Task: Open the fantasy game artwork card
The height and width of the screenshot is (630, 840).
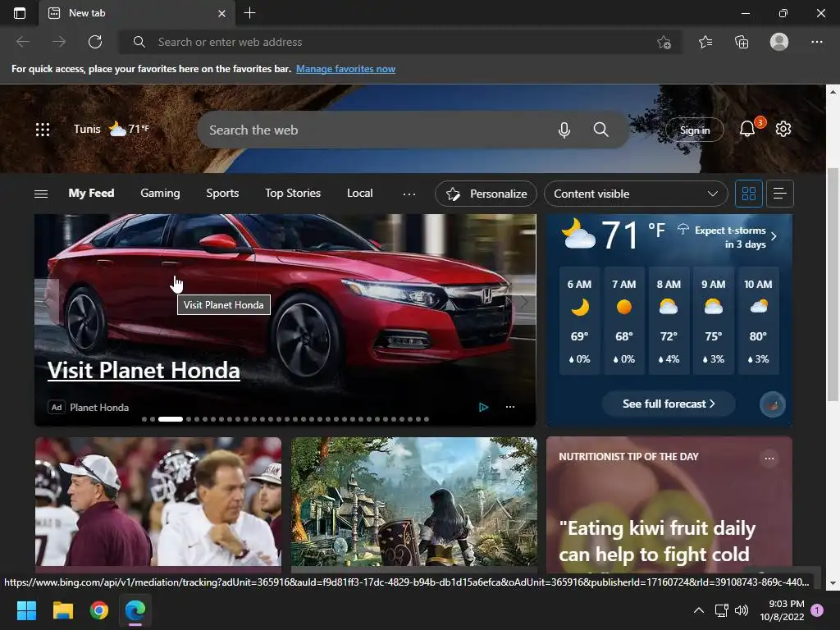Action: point(414,501)
